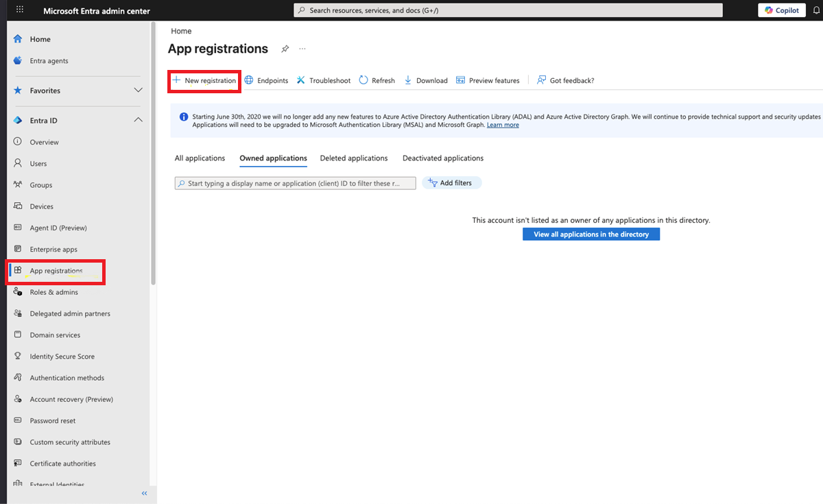The width and height of the screenshot is (823, 504).
Task: Click the Authentication methods icon
Action: tap(18, 378)
